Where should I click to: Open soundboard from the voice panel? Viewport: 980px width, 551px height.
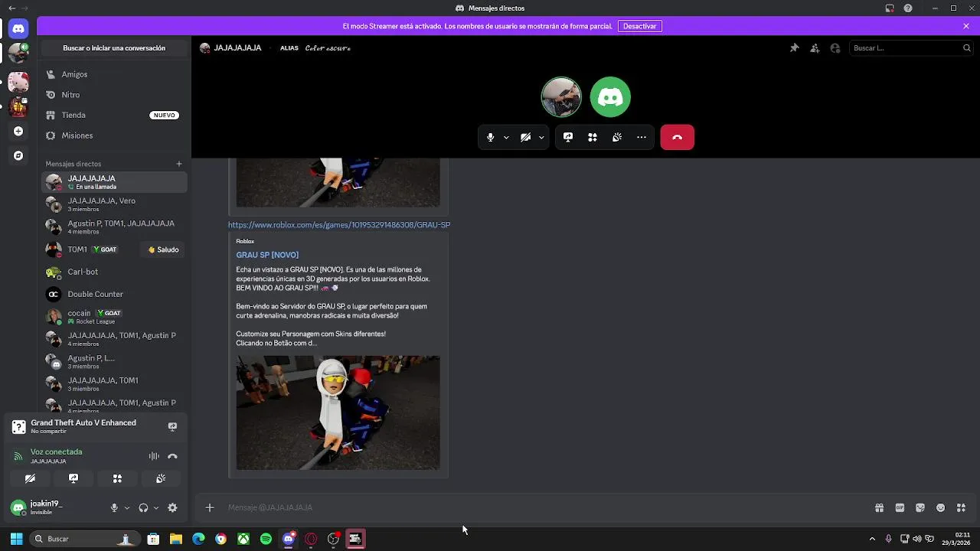[161, 478]
